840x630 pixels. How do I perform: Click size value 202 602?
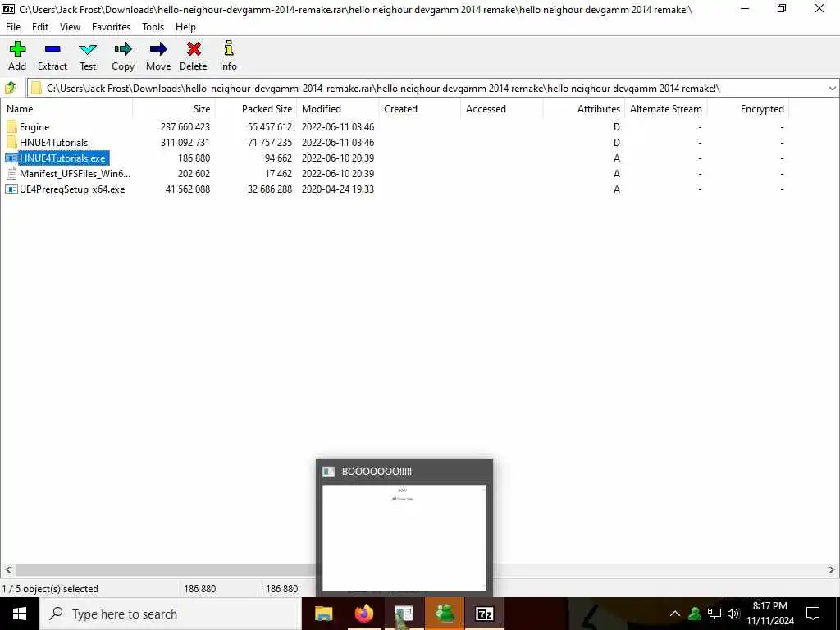point(194,174)
